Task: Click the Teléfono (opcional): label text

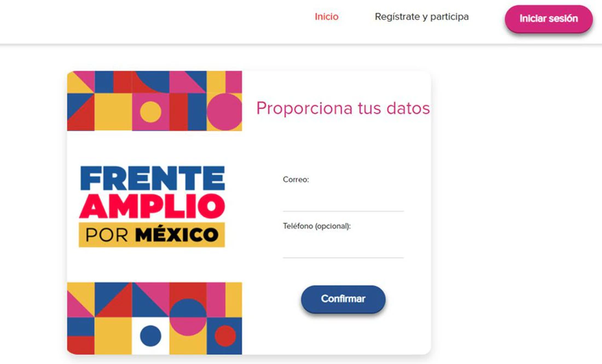Action: pyautogui.click(x=317, y=226)
